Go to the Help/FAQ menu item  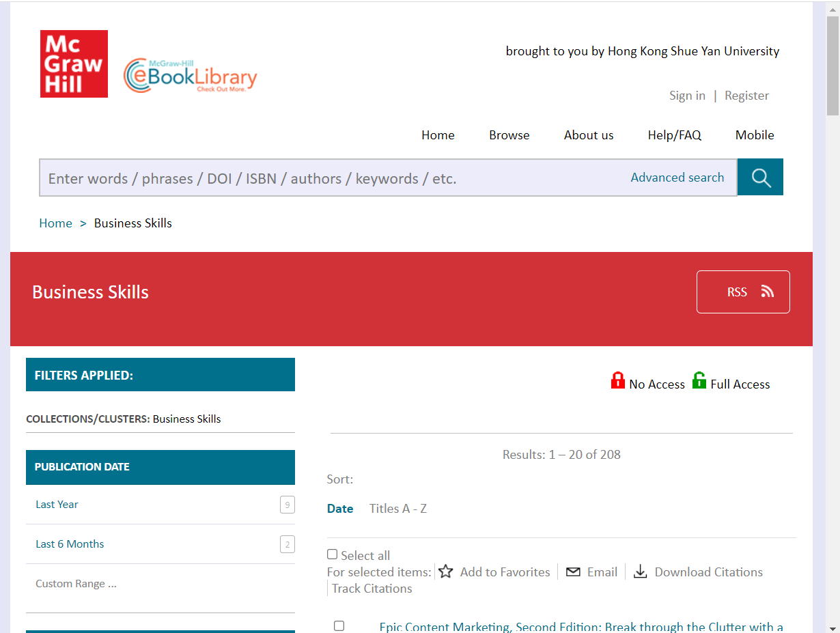[x=674, y=135]
